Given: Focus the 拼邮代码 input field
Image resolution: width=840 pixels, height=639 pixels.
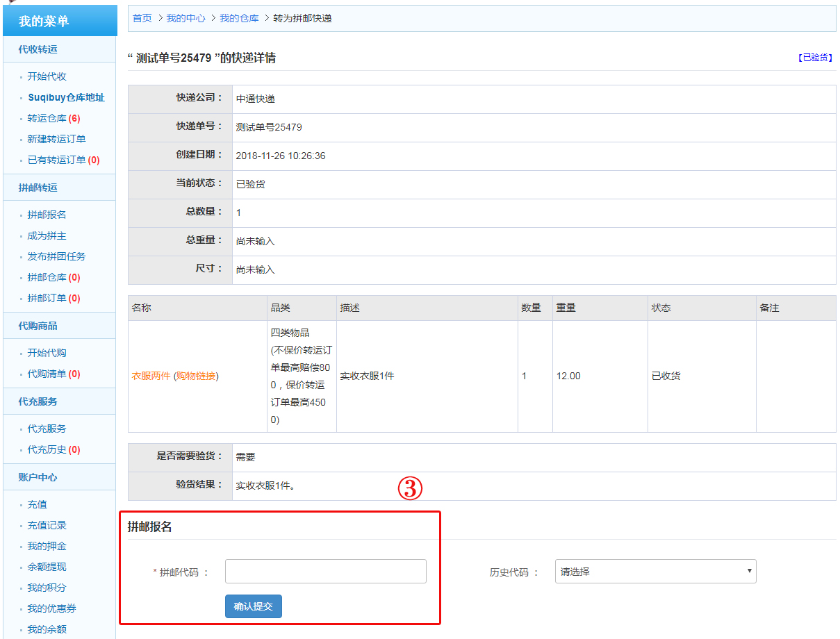Looking at the screenshot, I should coord(325,572).
